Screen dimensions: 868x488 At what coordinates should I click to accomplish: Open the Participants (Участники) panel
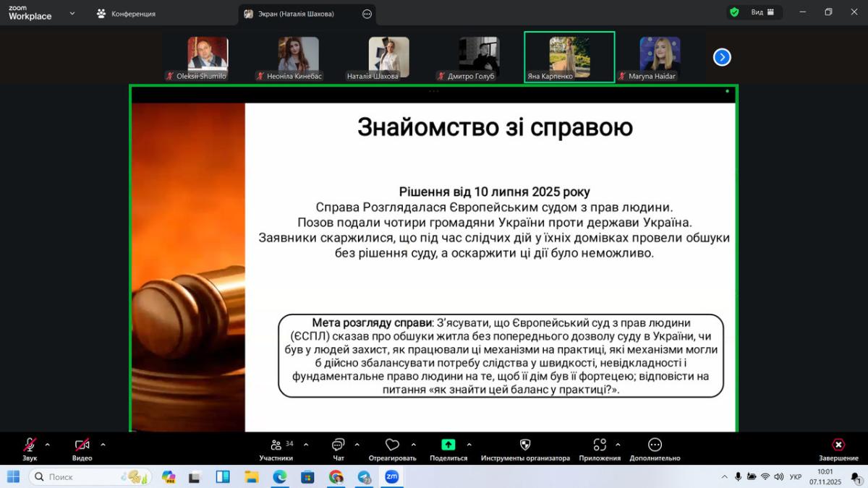[276, 445]
